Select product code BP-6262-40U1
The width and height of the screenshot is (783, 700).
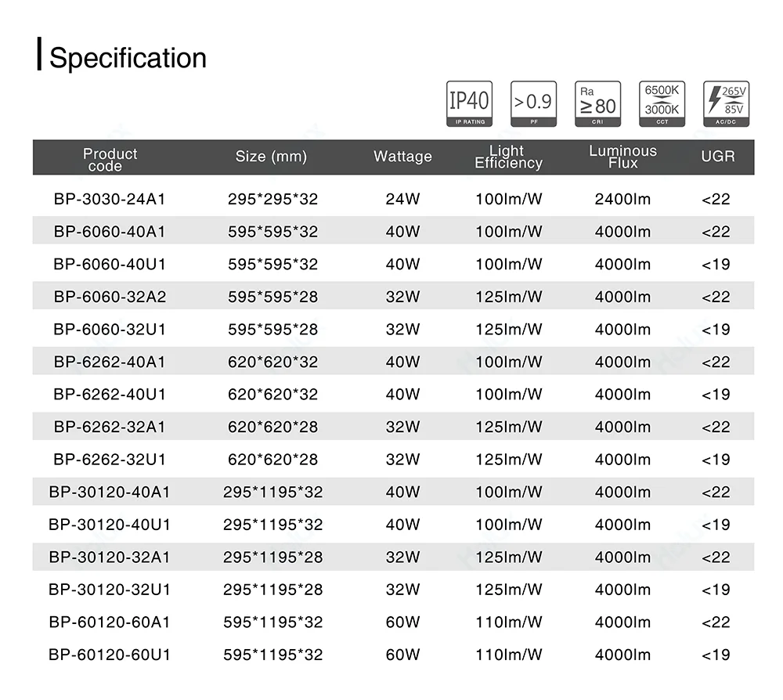110,395
